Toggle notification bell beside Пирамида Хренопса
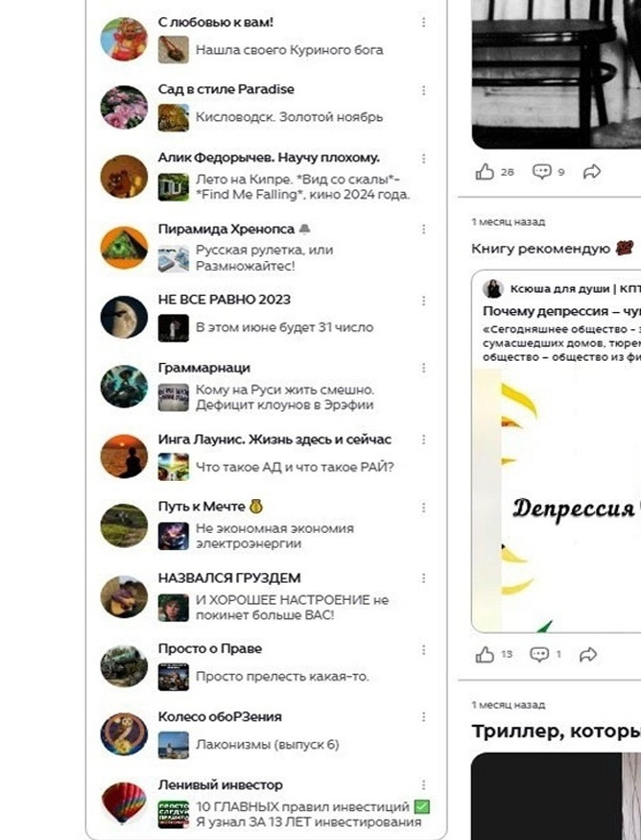 [305, 229]
